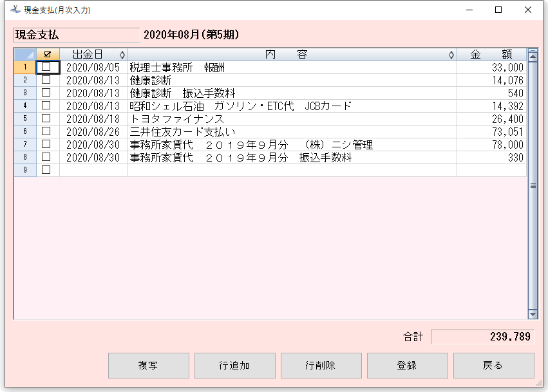Select row header number 1
Viewport: 548px width, 392px height.
point(25,67)
